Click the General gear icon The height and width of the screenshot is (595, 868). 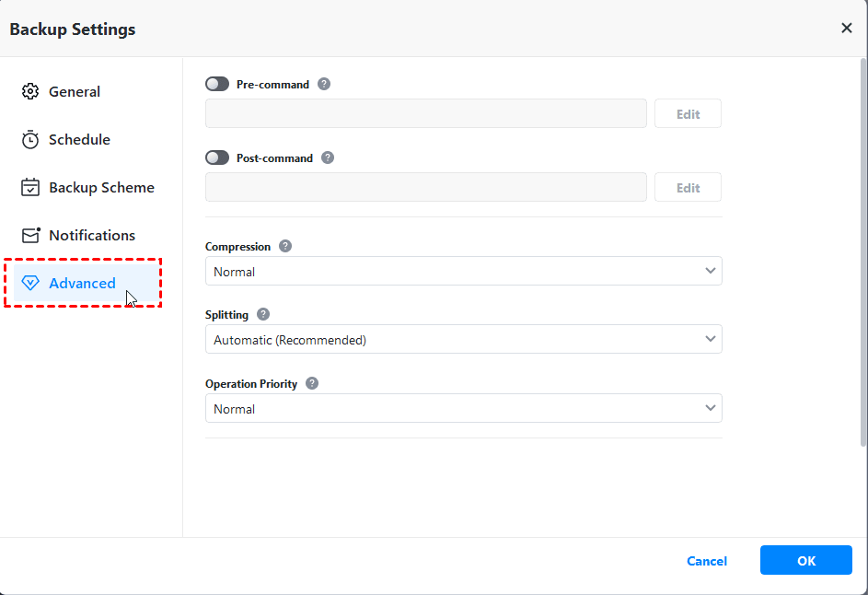(30, 92)
